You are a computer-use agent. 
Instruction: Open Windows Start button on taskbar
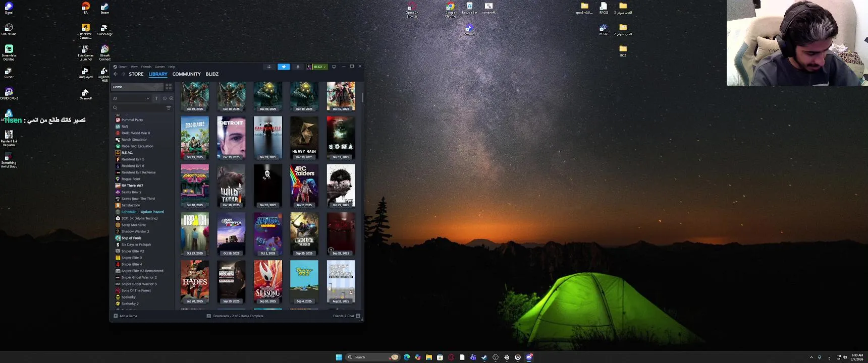point(339,357)
